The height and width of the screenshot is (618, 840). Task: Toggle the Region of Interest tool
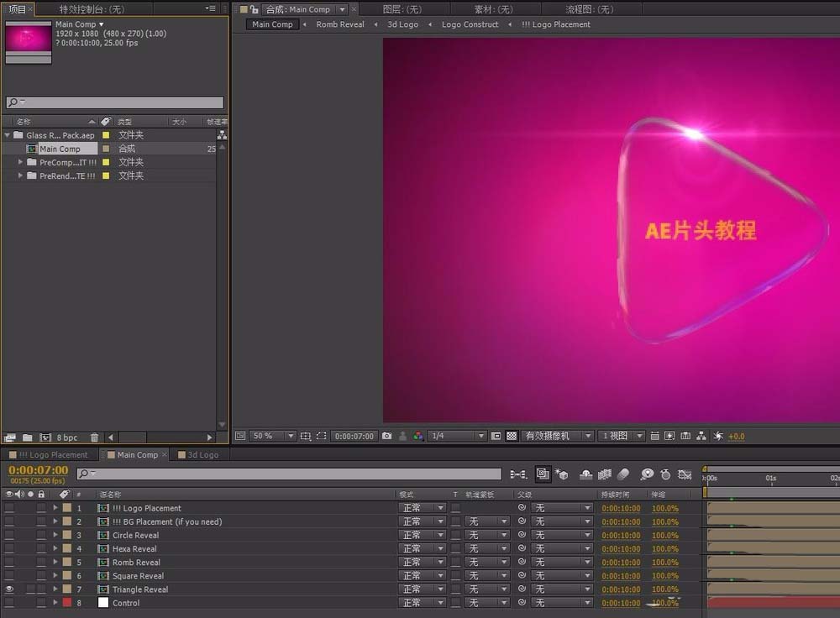tap(322, 435)
